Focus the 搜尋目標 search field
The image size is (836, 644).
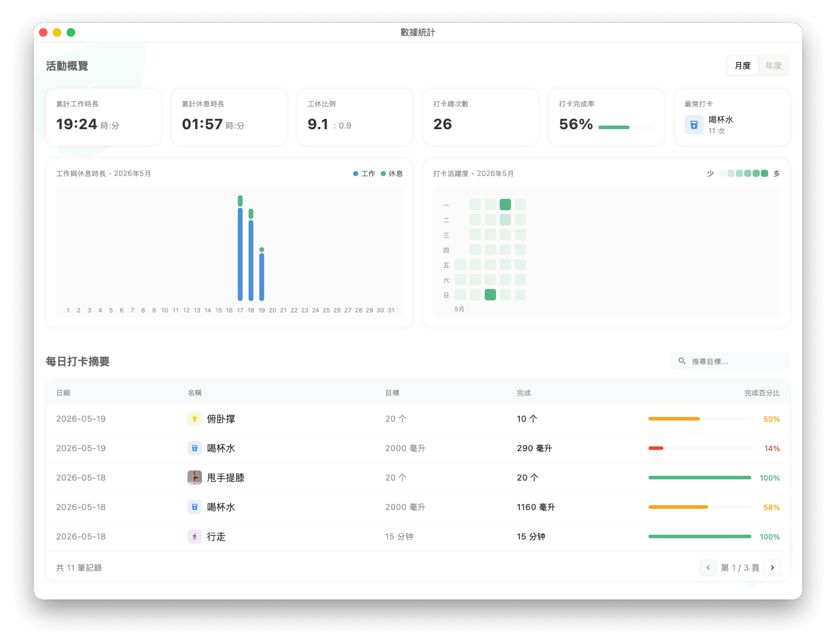pyautogui.click(x=730, y=361)
